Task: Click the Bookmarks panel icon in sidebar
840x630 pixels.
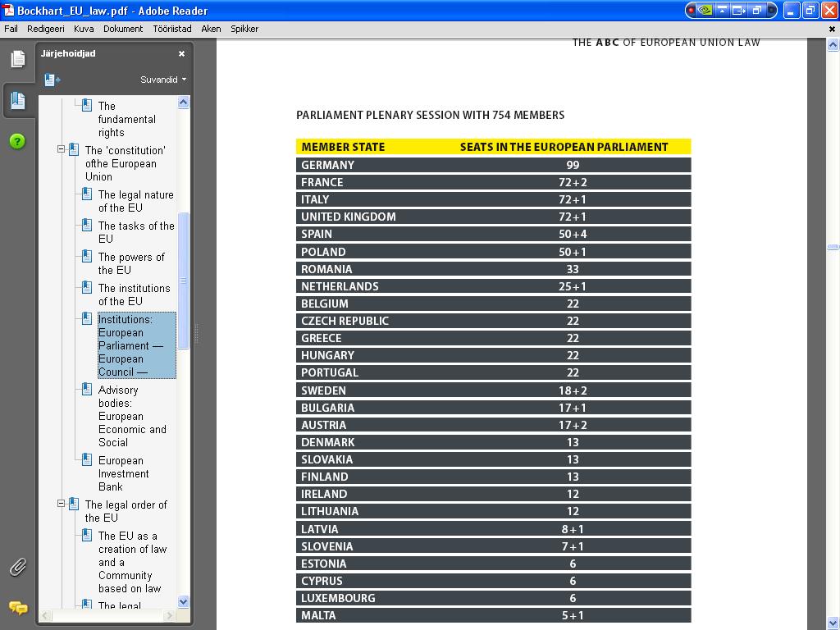Action: coord(17,101)
